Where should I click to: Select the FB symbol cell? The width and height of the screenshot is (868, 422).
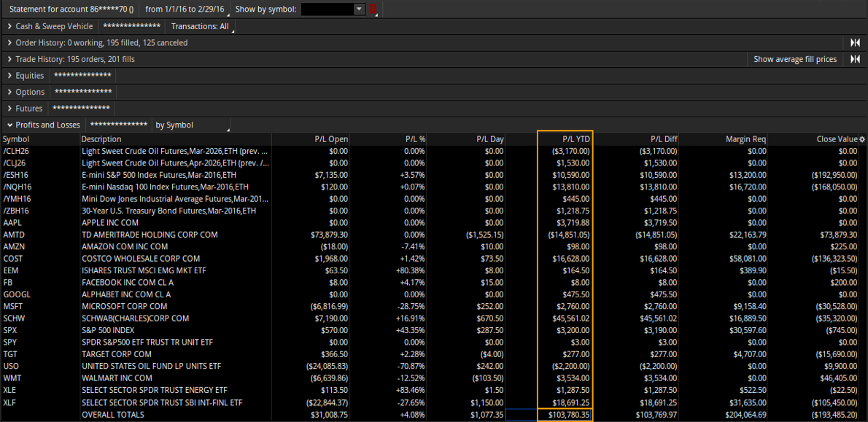tap(40, 282)
